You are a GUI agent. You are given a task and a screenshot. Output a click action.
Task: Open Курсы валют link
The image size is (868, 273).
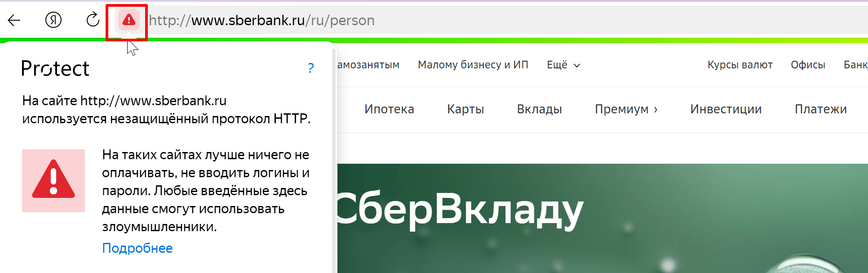tap(740, 65)
